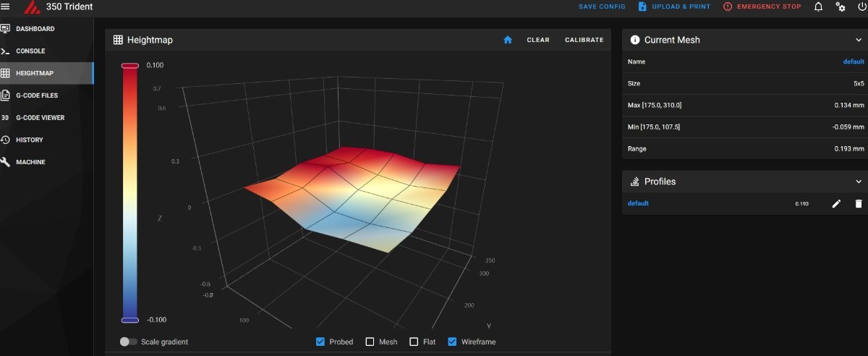Uncheck the Probed checkbox
Screen dimensions: 868x356
click(x=320, y=342)
